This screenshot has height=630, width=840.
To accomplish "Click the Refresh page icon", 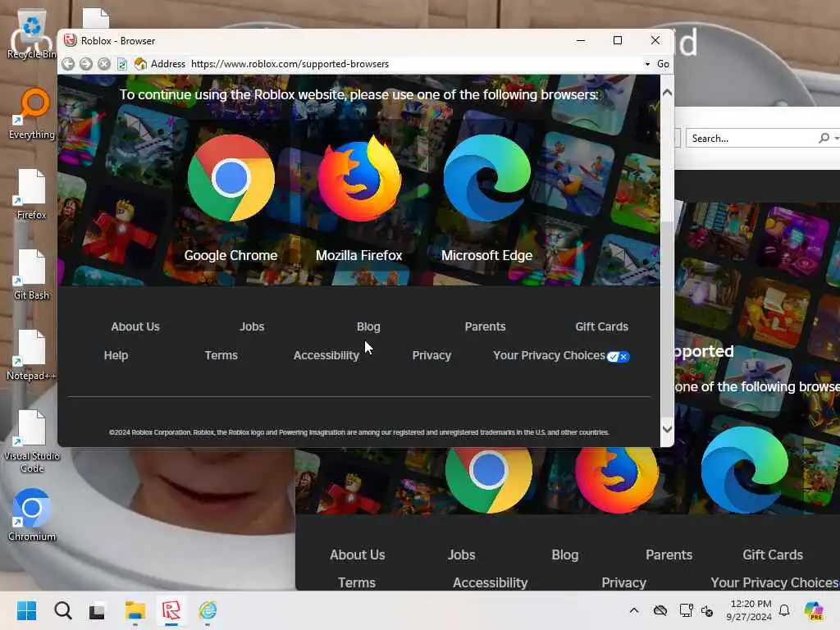I will point(122,64).
